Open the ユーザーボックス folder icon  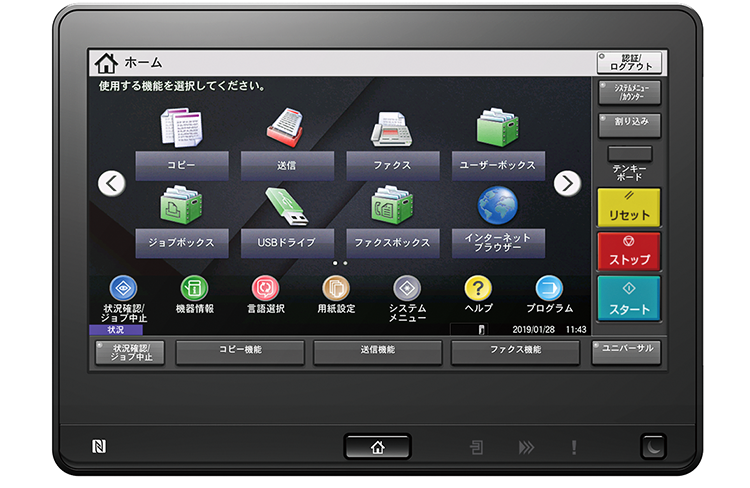click(497, 129)
